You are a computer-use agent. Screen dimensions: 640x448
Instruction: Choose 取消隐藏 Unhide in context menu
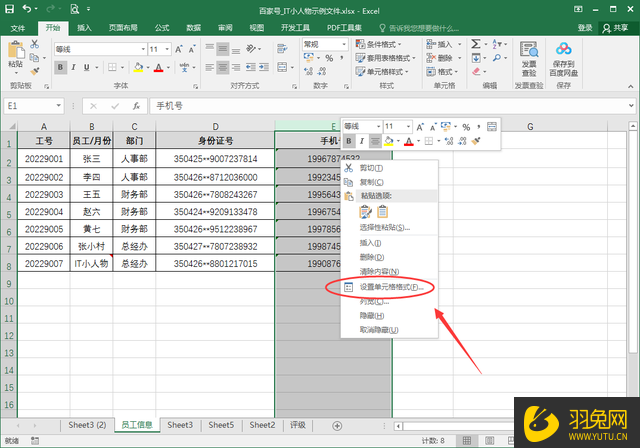point(389,330)
